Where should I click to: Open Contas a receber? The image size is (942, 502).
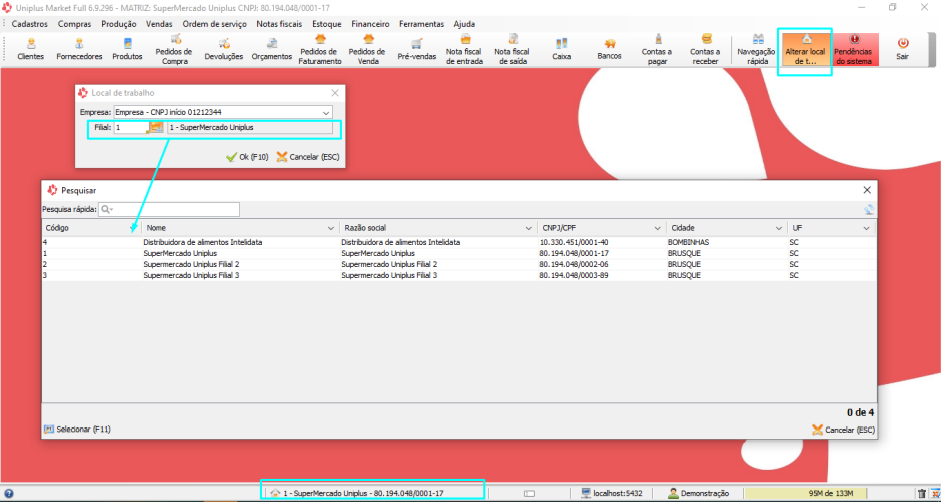[705, 50]
